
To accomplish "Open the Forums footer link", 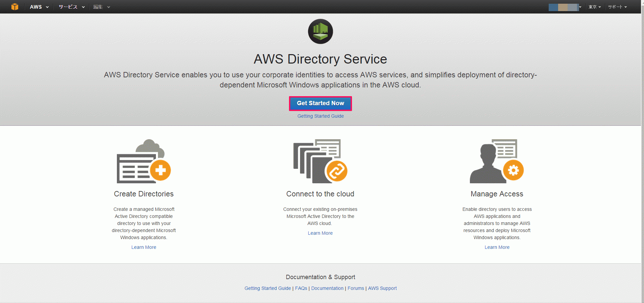I will 356,288.
